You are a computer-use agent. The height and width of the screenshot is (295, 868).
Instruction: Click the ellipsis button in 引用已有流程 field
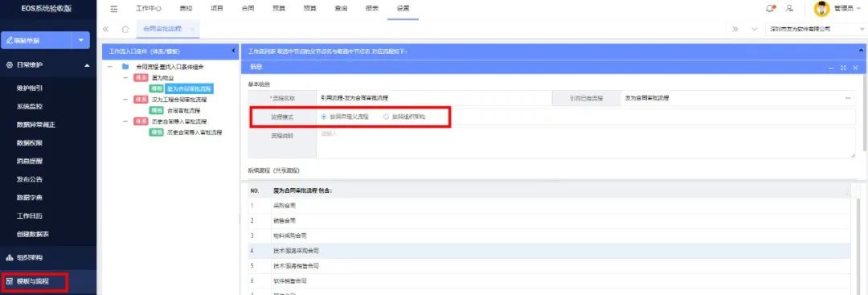coord(848,98)
